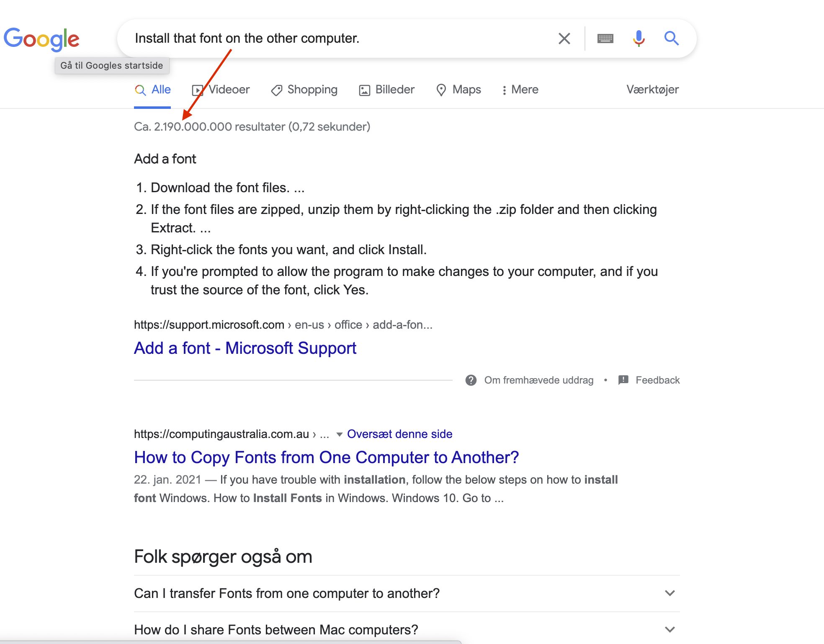
Task: Clear the search query with X icon
Action: [x=564, y=39]
